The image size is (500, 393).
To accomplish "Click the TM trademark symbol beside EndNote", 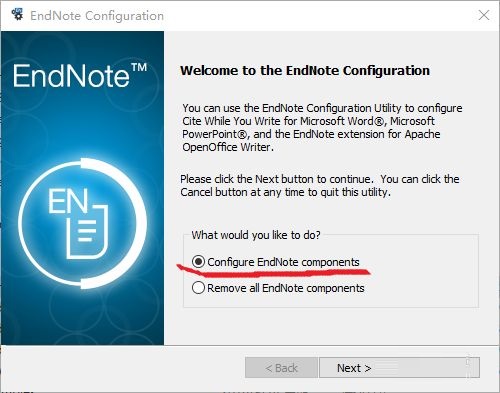I will coord(139,67).
